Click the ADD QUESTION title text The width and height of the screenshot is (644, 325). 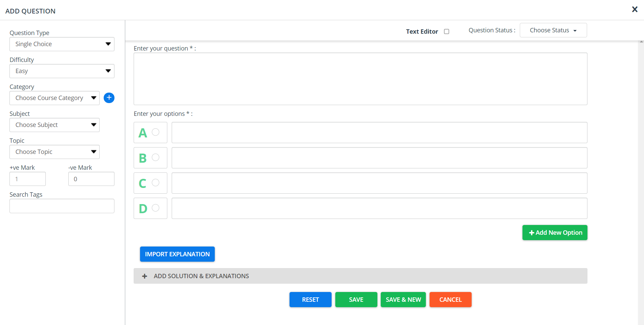[30, 11]
